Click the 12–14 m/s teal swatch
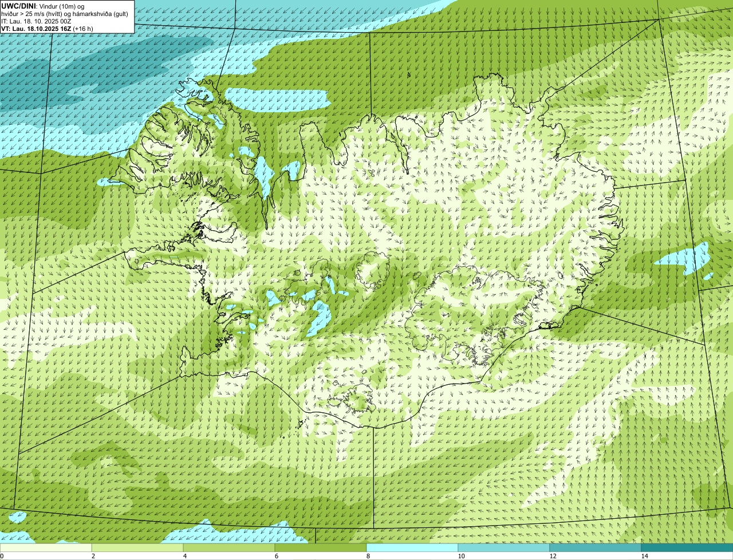Screen dimensions: 733x560 (x=596, y=547)
